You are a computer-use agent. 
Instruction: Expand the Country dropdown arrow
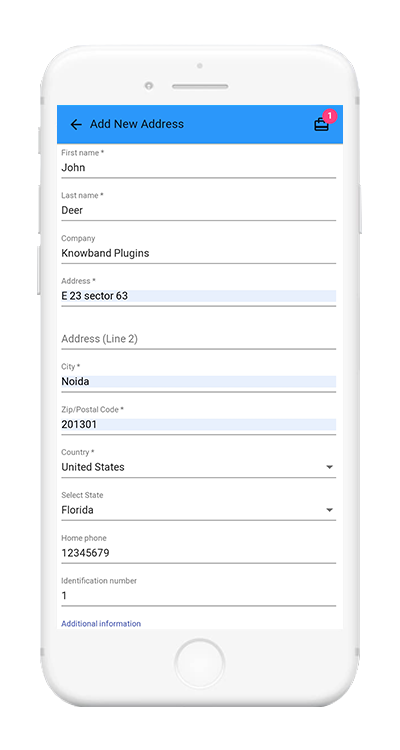329,467
